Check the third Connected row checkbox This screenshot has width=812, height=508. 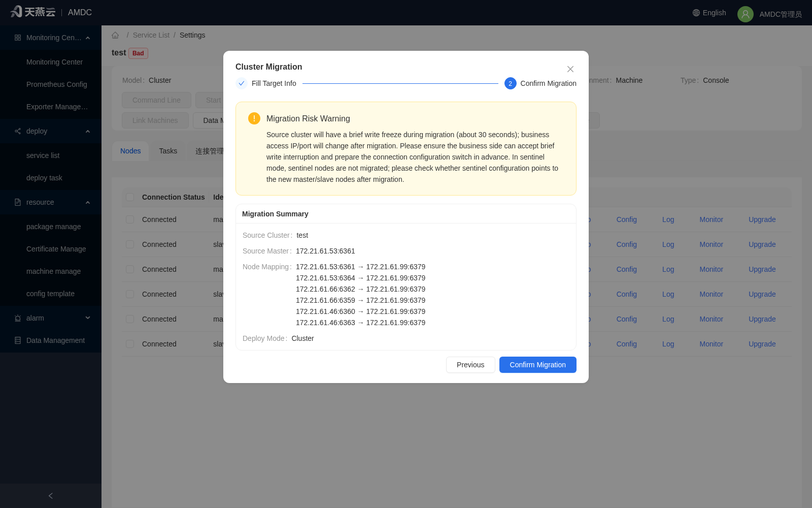(x=130, y=269)
